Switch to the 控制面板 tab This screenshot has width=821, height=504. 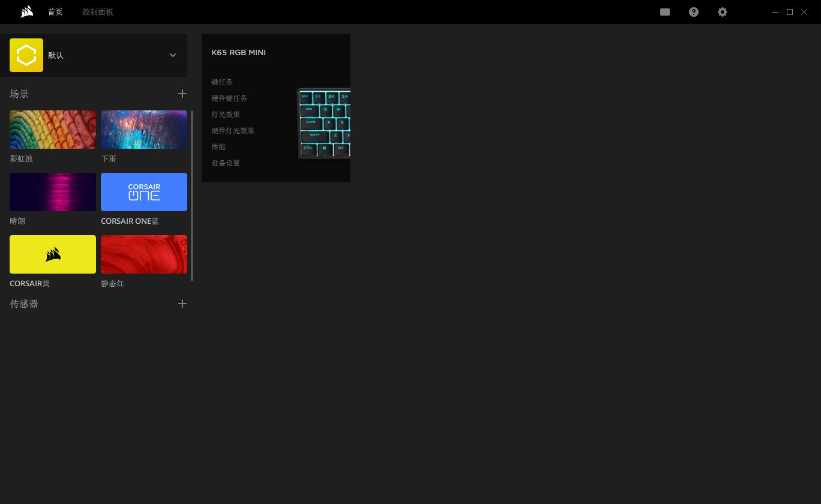coord(98,12)
